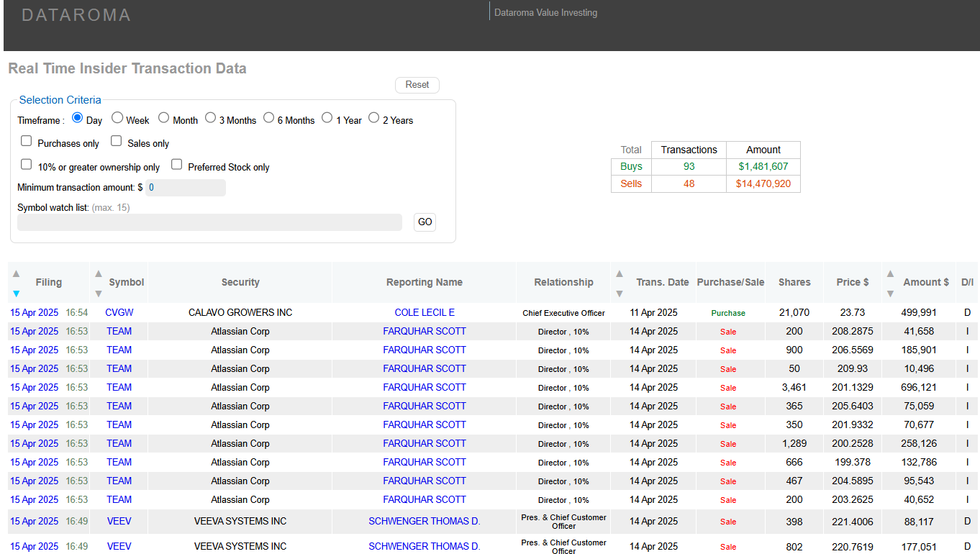980x554 pixels.
Task: Click Chief Executive Officer relationship cell
Action: (x=563, y=313)
